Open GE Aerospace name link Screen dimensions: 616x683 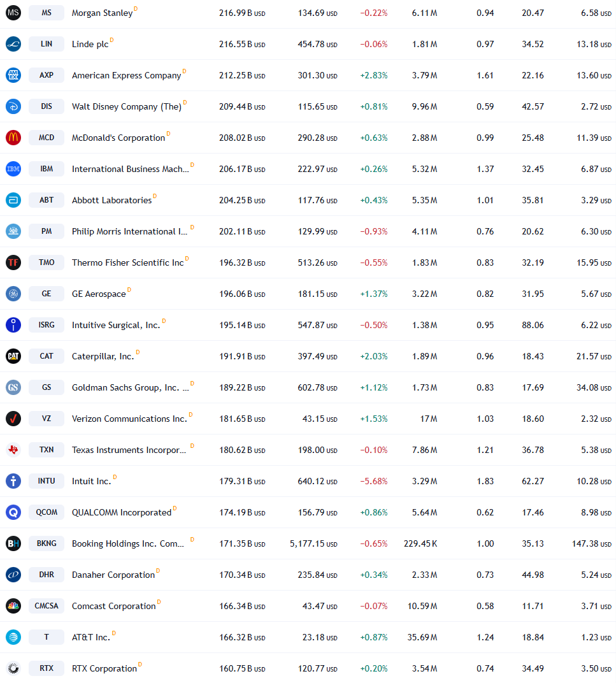pyautogui.click(x=99, y=294)
